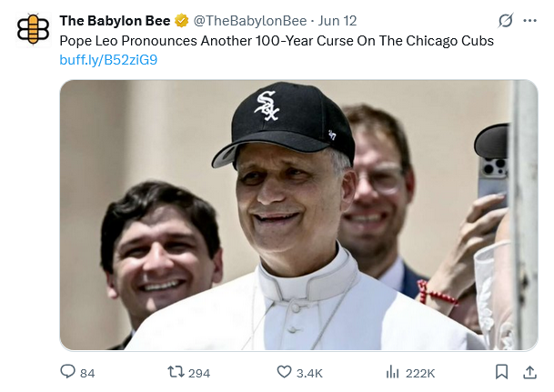
Task: Click the 3.4K likes count
Action: [x=309, y=373]
